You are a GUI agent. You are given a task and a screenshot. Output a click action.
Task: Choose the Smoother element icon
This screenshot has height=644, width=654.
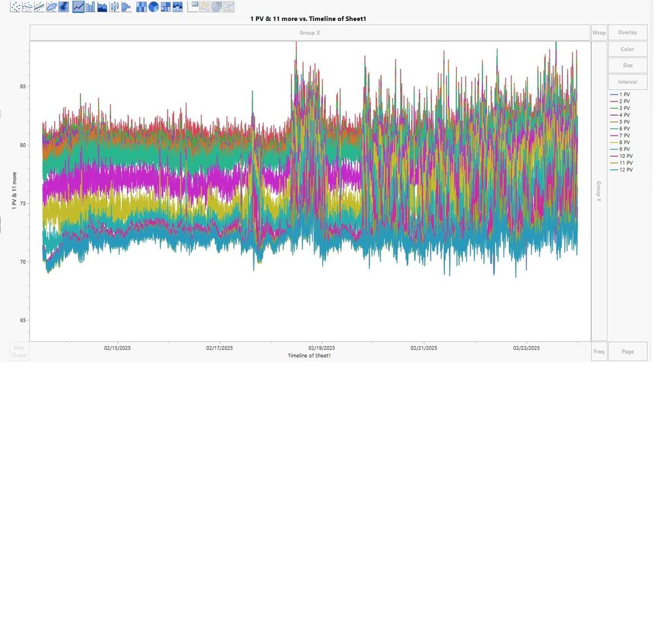[x=27, y=7]
